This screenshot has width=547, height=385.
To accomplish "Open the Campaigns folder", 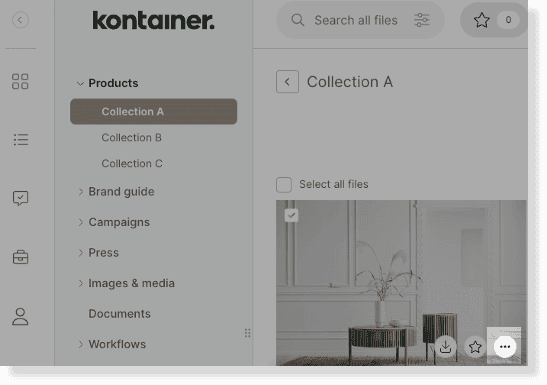I will coord(119,222).
